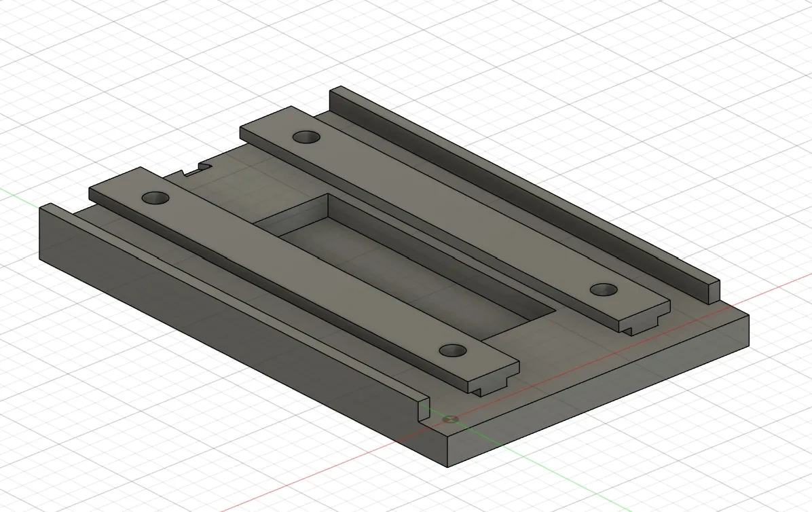Click the small notch on the plate's back edge
Viewport: 812px width, 512px height.
tap(198, 169)
